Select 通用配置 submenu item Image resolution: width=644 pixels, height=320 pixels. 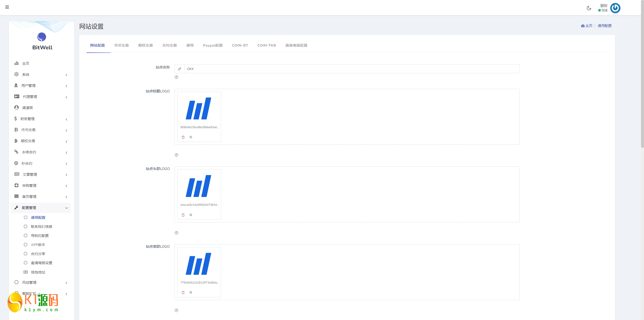(38, 218)
